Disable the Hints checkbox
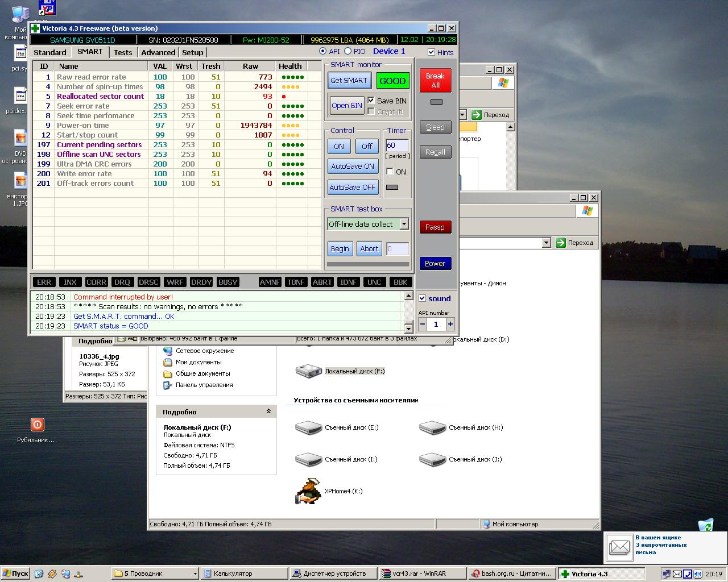 431,52
